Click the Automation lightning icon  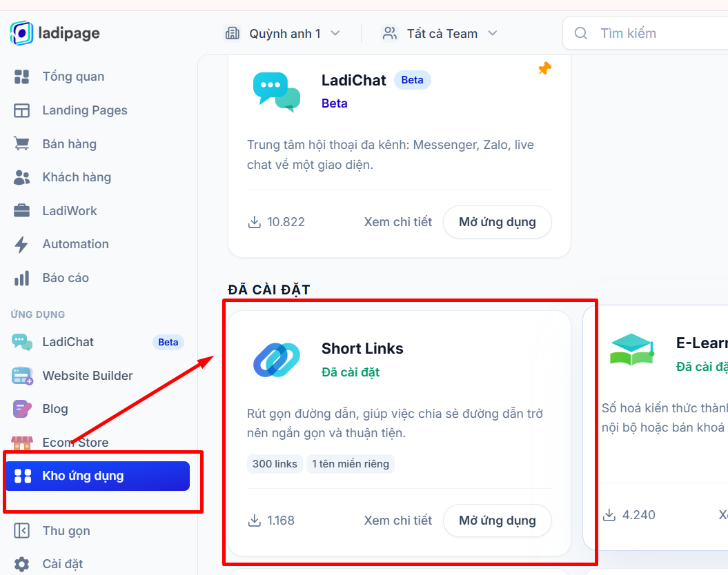click(x=21, y=244)
